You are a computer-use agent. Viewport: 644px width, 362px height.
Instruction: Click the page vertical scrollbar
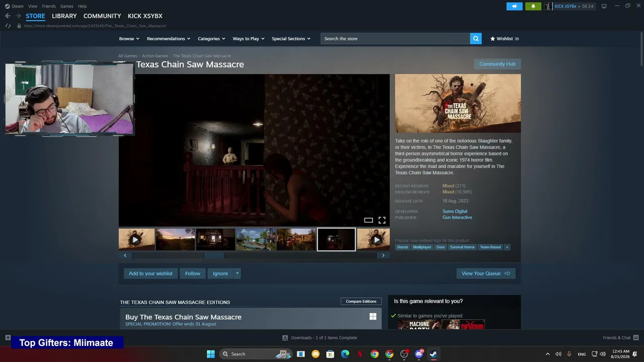pyautogui.click(x=641, y=50)
